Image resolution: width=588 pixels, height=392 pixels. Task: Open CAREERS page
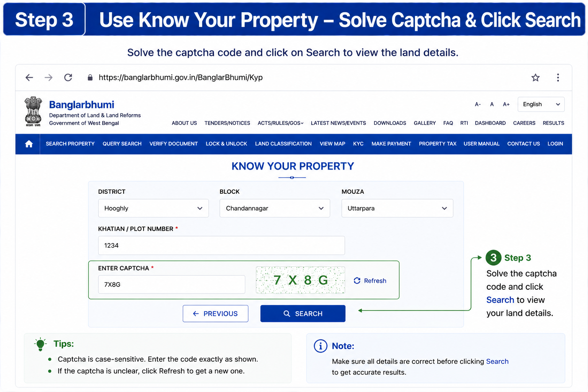point(524,123)
